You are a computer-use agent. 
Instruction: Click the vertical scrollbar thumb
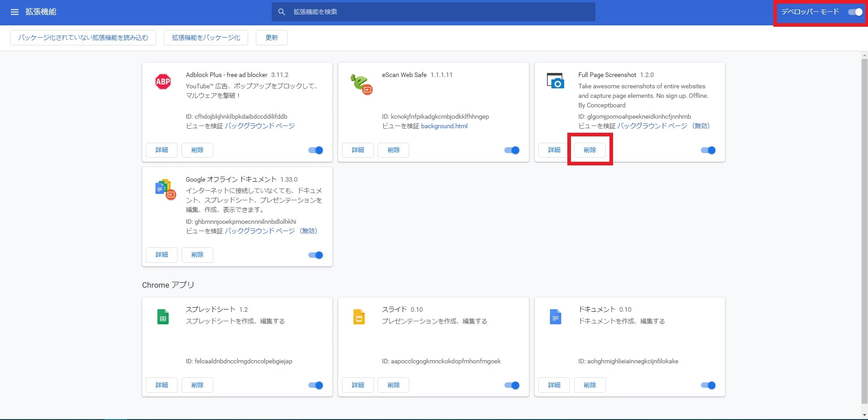864,231
